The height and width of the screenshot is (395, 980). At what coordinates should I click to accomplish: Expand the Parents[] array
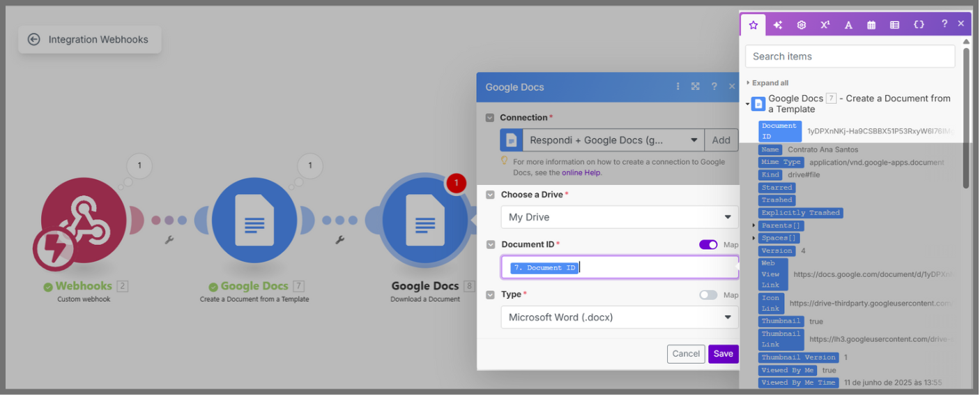click(753, 225)
